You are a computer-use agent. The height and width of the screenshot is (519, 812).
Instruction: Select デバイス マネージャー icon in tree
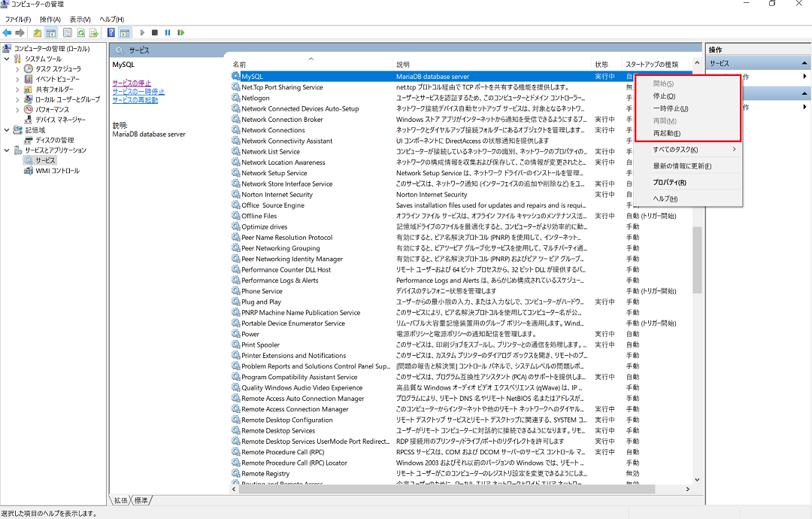pyautogui.click(x=29, y=120)
